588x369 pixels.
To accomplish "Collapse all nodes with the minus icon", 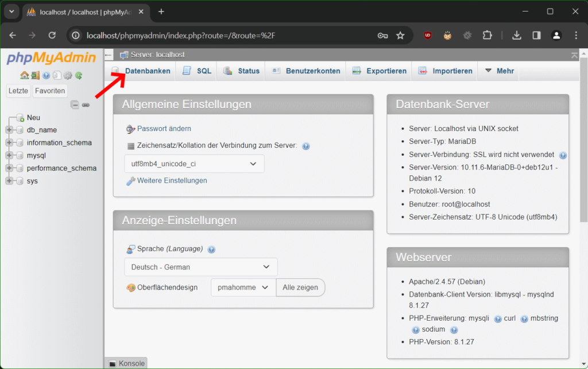I will 75,105.
